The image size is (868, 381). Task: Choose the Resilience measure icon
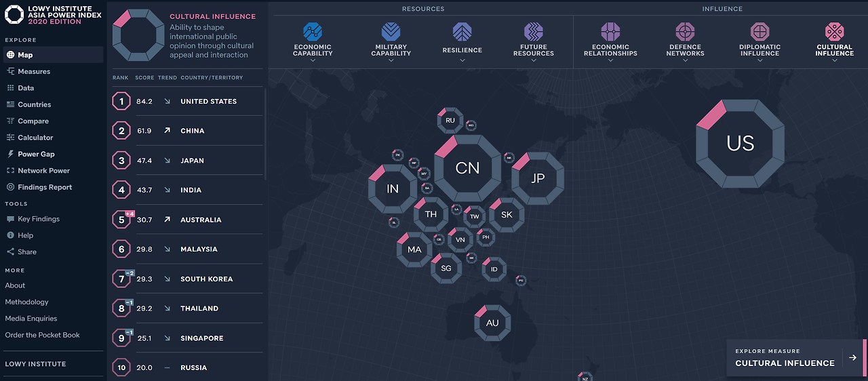click(462, 31)
